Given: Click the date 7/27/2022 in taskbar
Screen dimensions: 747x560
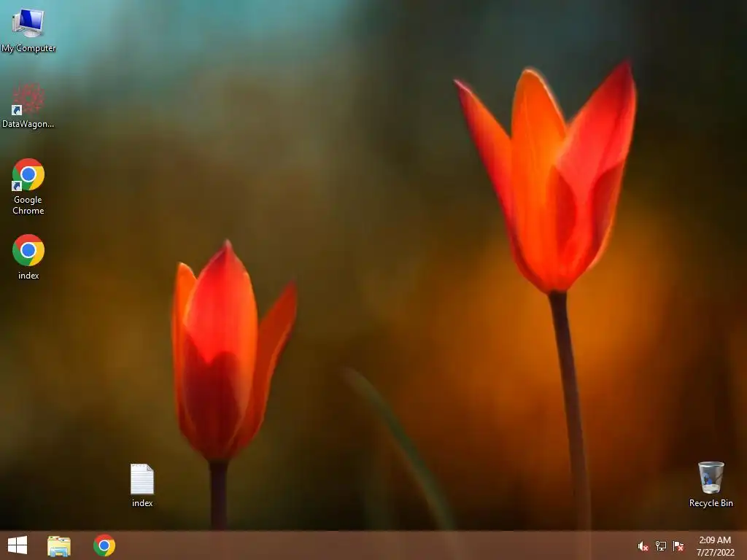Looking at the screenshot, I should coord(715,553).
